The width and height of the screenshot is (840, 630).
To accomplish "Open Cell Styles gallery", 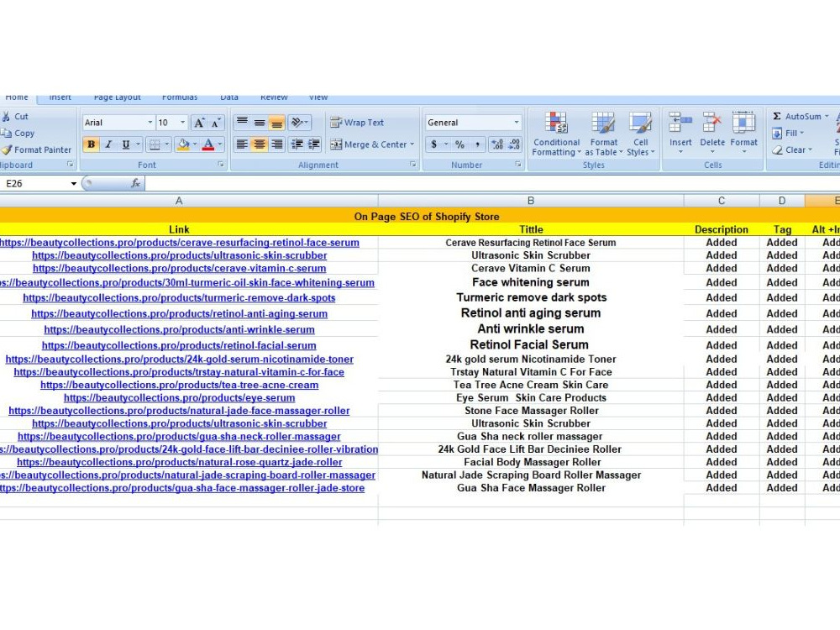I will [640, 134].
